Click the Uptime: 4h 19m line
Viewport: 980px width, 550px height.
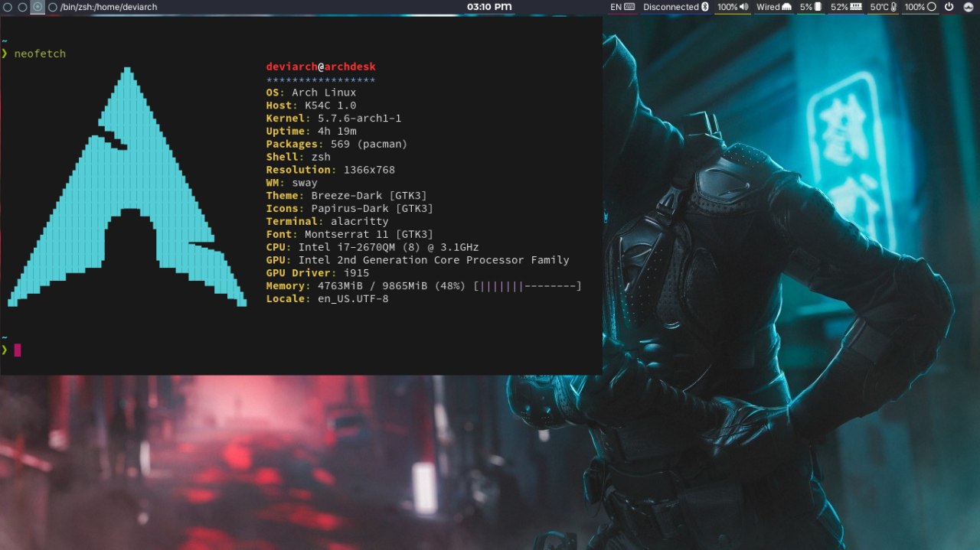(x=311, y=132)
